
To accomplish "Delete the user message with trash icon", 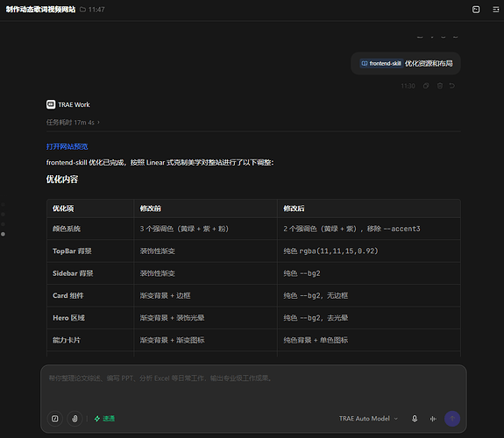I will pos(440,86).
